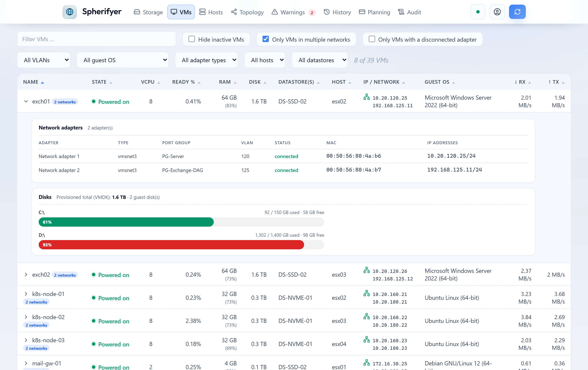Expand the mail-gw-01 row
The width and height of the screenshot is (588, 370).
26,363
